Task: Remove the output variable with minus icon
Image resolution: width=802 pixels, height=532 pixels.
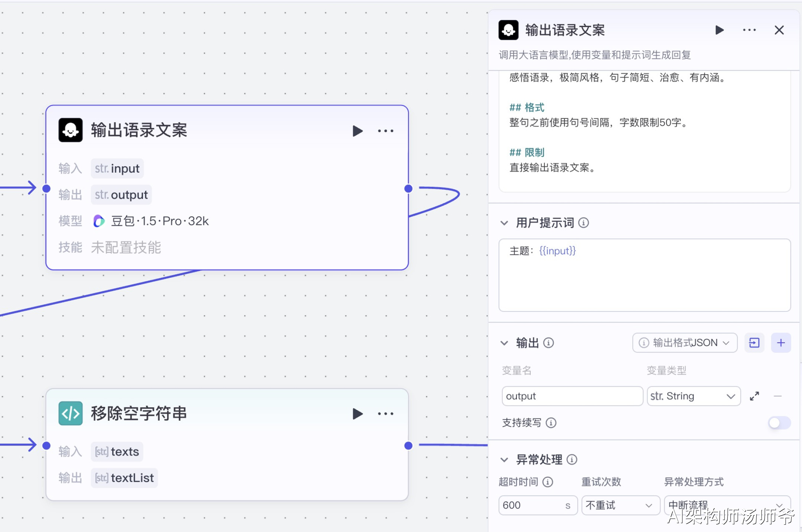Action: tap(777, 396)
